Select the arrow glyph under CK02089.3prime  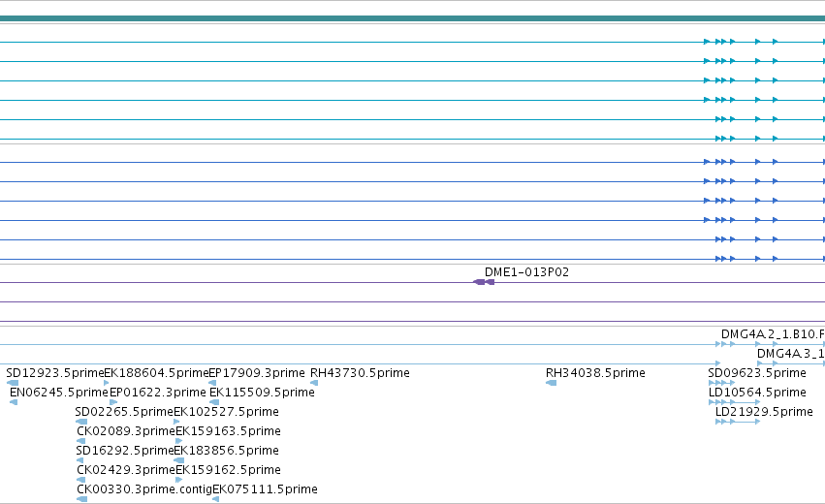(81, 441)
